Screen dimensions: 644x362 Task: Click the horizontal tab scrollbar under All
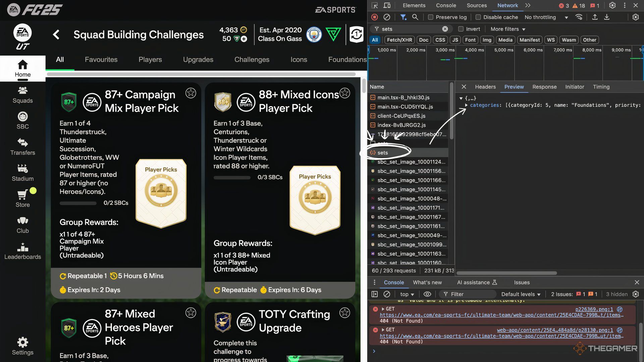(201, 74)
